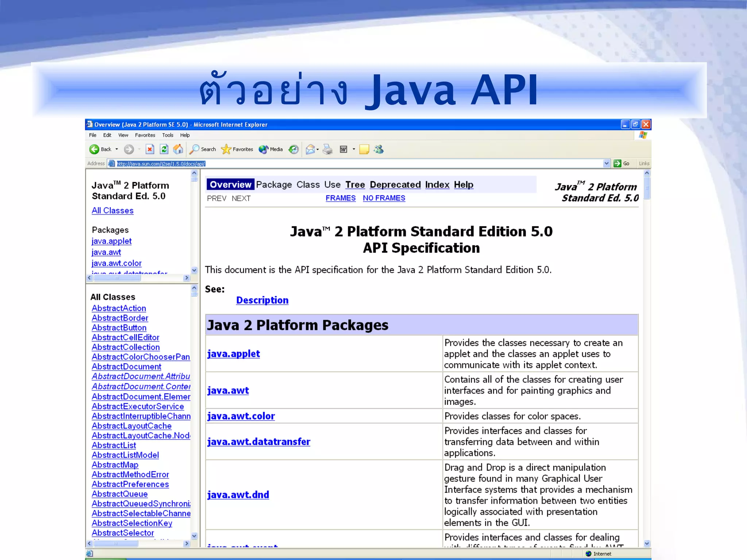Click the Links toolbar label
The image size is (747, 560).
[x=644, y=163]
